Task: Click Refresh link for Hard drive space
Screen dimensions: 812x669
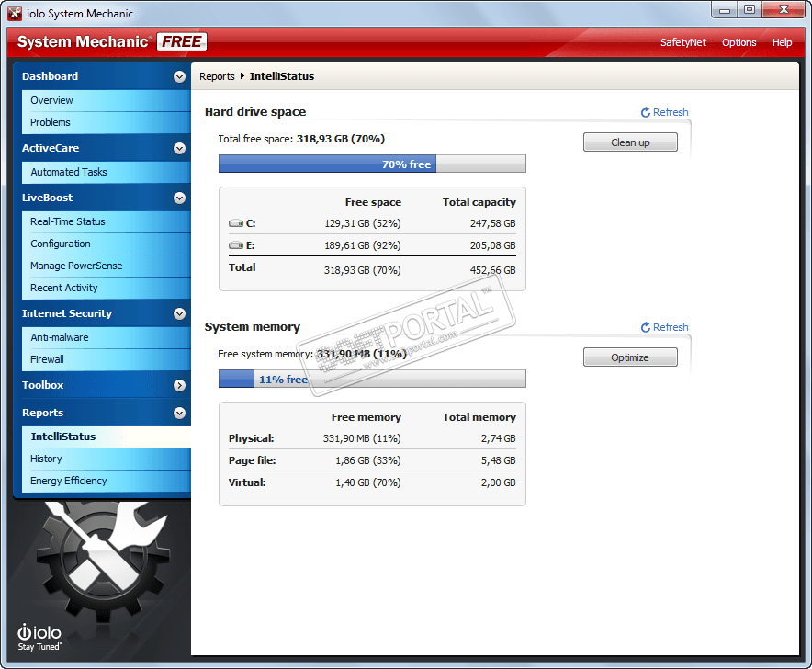Action: [671, 112]
